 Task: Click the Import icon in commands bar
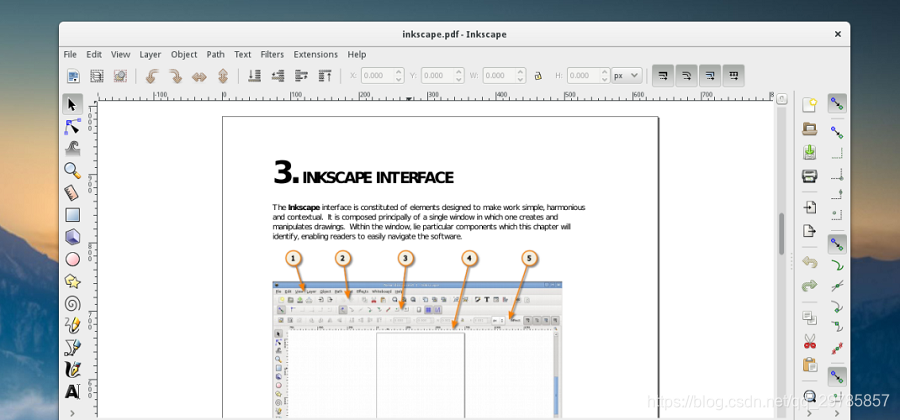coord(809,207)
